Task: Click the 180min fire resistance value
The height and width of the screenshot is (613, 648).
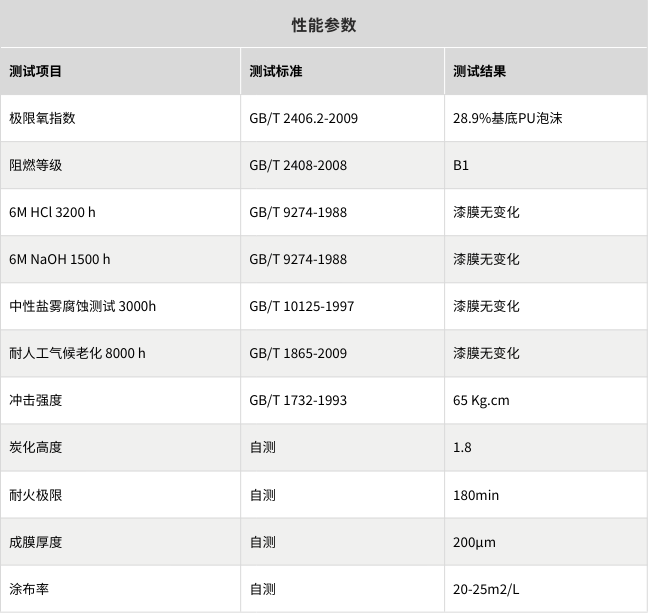Action: coord(476,495)
